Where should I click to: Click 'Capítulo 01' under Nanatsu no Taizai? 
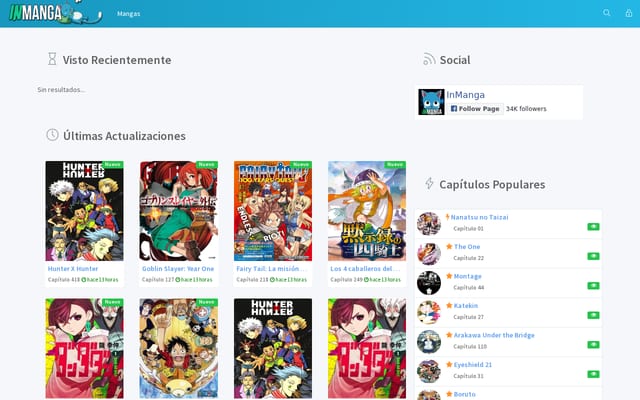tap(468, 229)
